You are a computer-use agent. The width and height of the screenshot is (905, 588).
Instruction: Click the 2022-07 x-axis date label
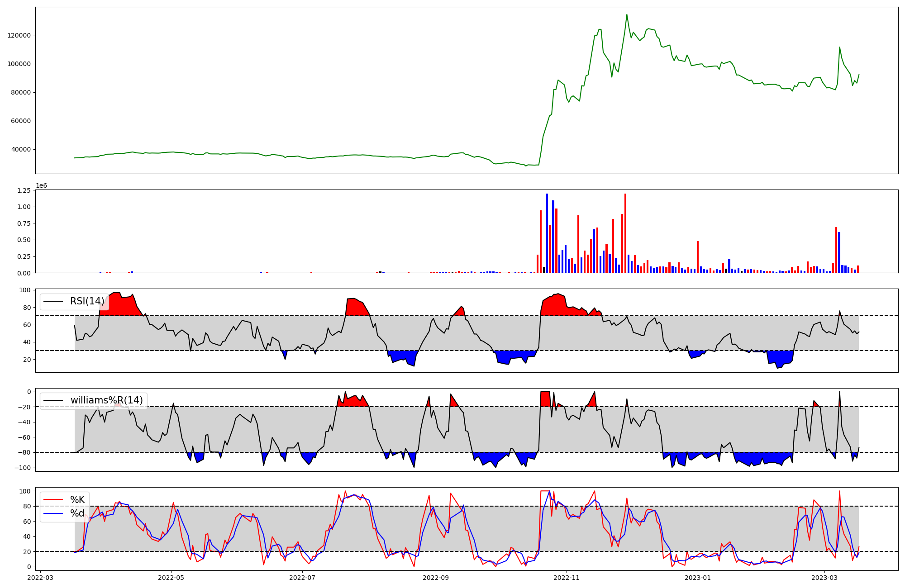302,578
